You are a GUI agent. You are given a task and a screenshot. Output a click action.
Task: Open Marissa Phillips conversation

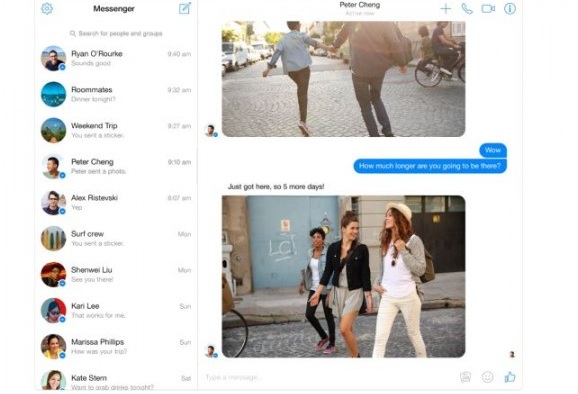pos(116,346)
